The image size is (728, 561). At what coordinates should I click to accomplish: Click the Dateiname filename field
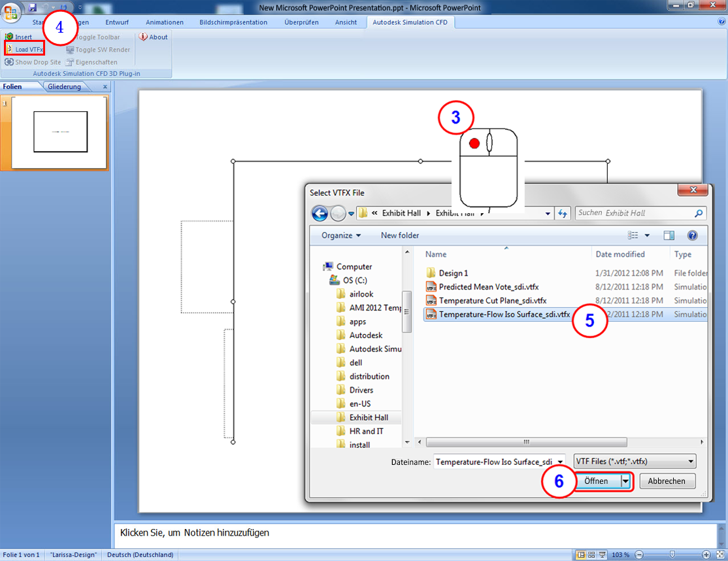pos(499,462)
